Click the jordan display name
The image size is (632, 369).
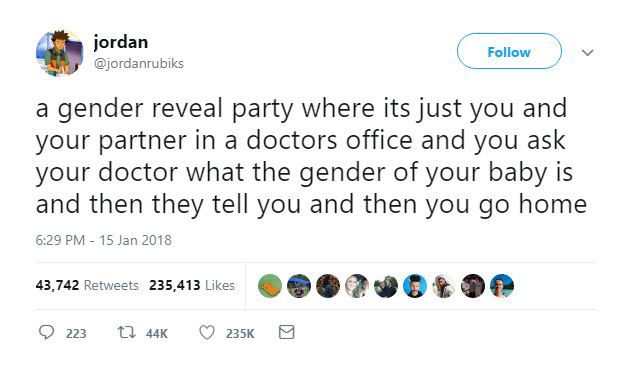tap(121, 42)
